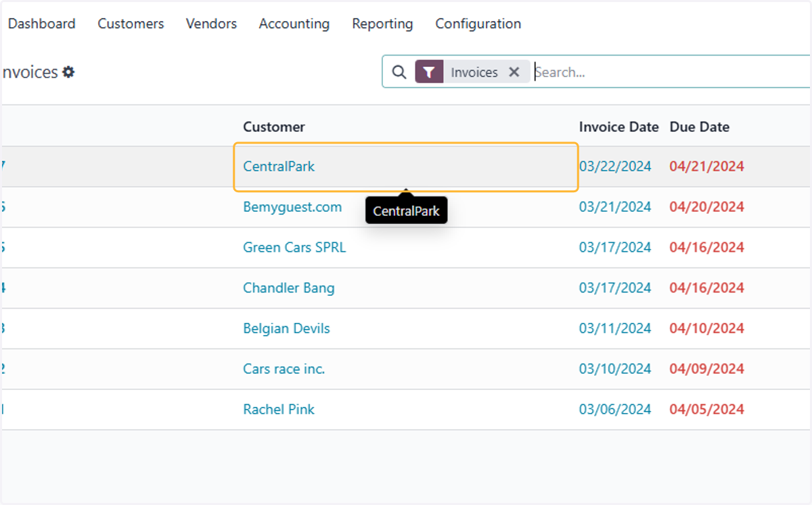Screen dimensions: 812x505
Task: Open the Chandler Bang invoice
Action: (x=289, y=288)
